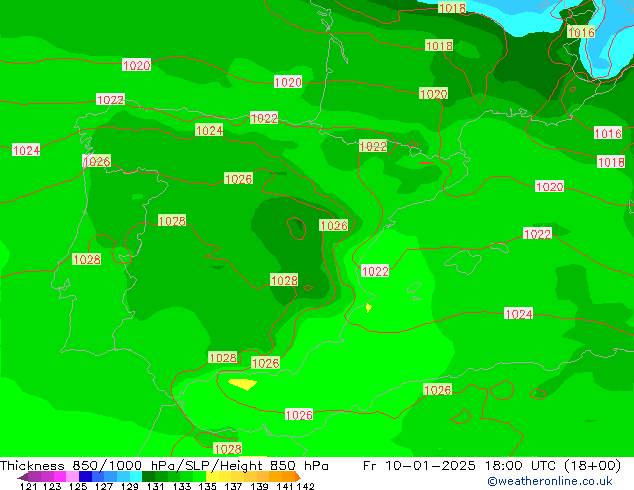Click the 1026 label east of the small closed isobar
The image size is (634, 490).
334,225
